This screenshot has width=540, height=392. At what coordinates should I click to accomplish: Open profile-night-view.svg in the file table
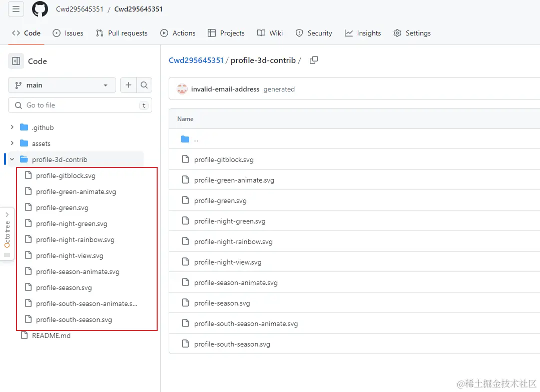(x=228, y=262)
